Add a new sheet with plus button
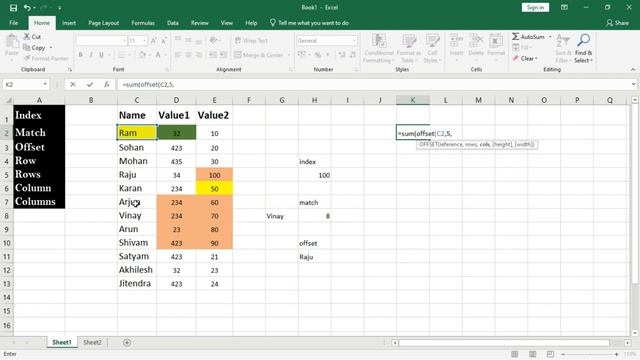This screenshot has width=640, height=360. [127, 342]
